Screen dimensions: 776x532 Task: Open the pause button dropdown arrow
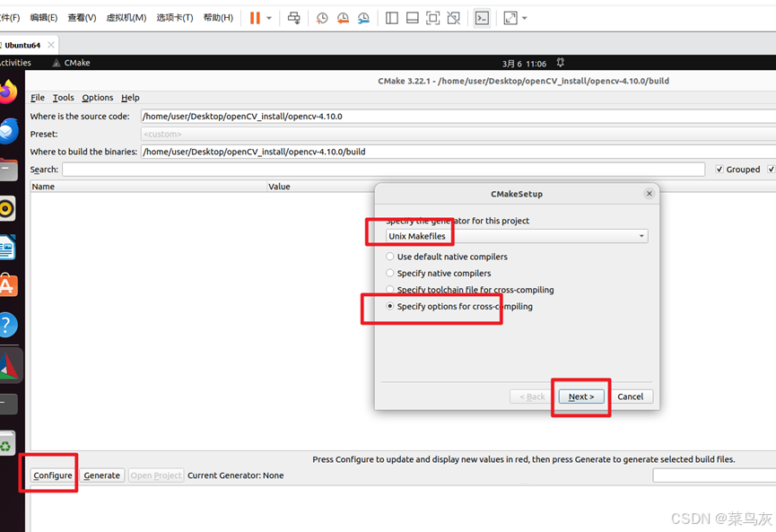[269, 18]
